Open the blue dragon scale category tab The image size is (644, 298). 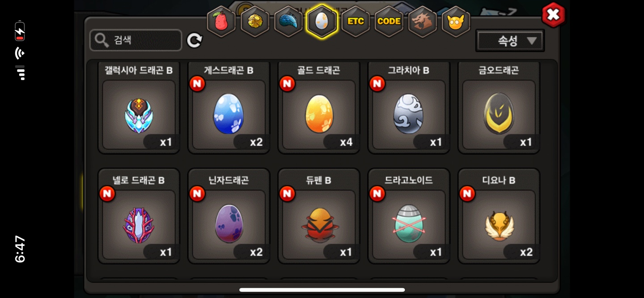click(288, 21)
